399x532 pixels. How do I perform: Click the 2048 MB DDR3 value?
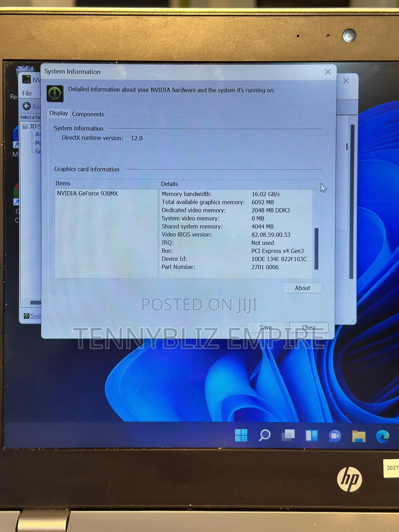(x=271, y=211)
